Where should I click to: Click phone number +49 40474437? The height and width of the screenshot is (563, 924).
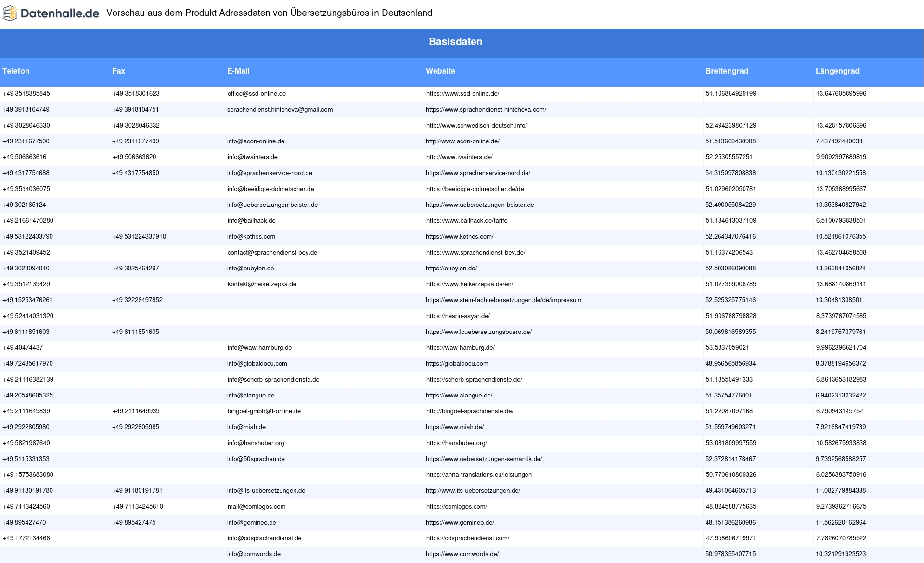(x=23, y=348)
